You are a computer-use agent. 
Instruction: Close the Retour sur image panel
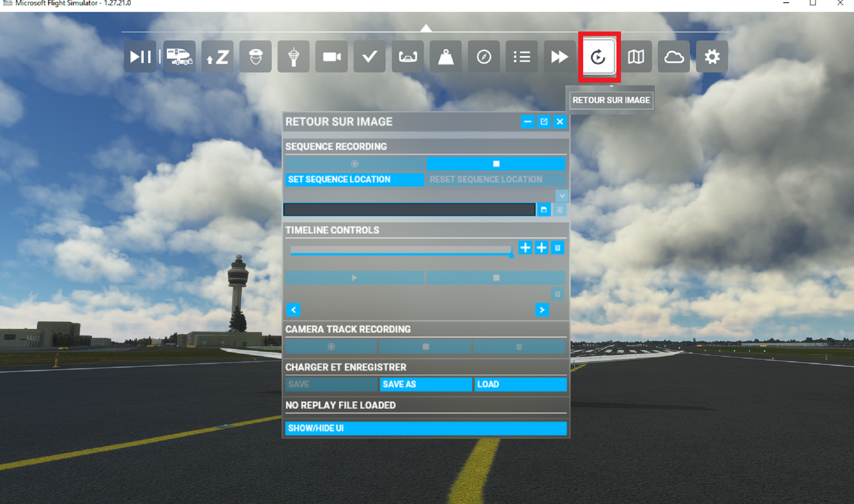[560, 121]
